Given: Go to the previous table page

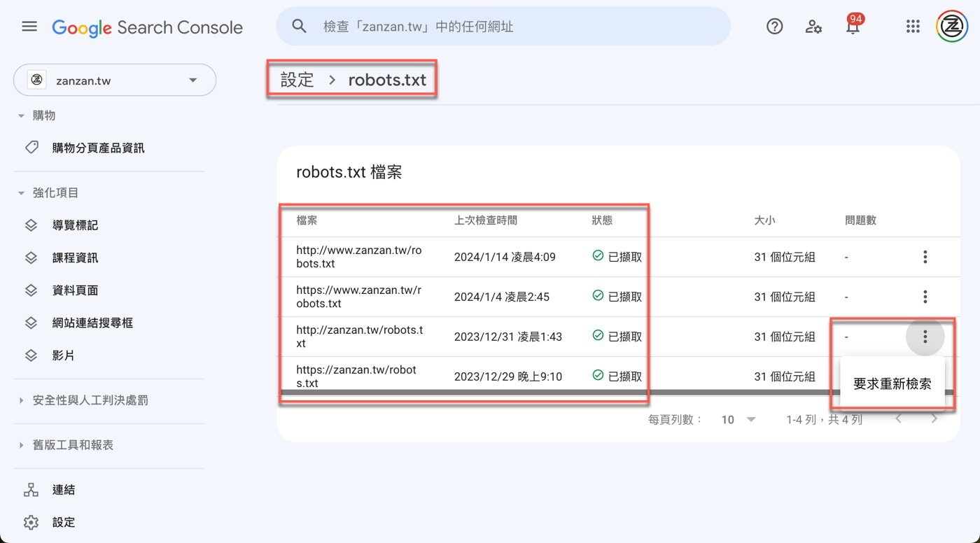Looking at the screenshot, I should click(x=899, y=419).
